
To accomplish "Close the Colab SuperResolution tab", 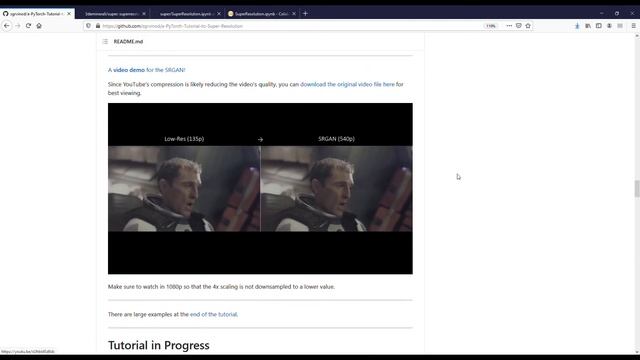I will pyautogui.click(x=294, y=14).
